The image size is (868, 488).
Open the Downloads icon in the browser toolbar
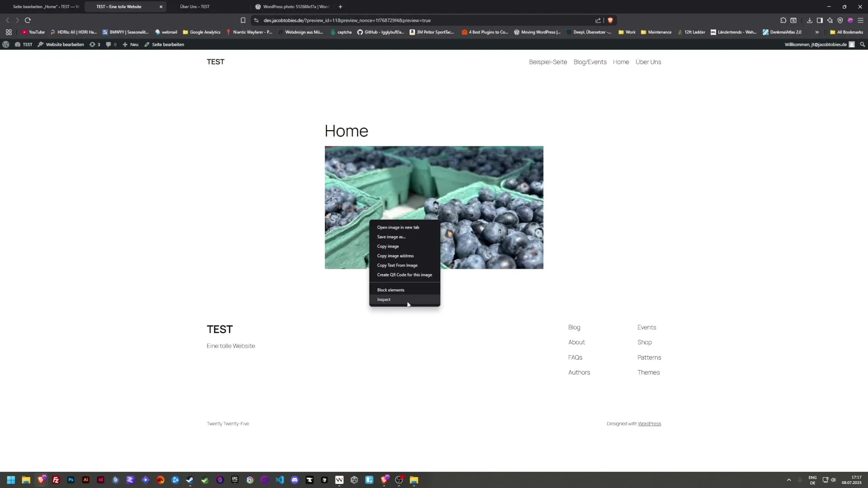pyautogui.click(x=809, y=20)
